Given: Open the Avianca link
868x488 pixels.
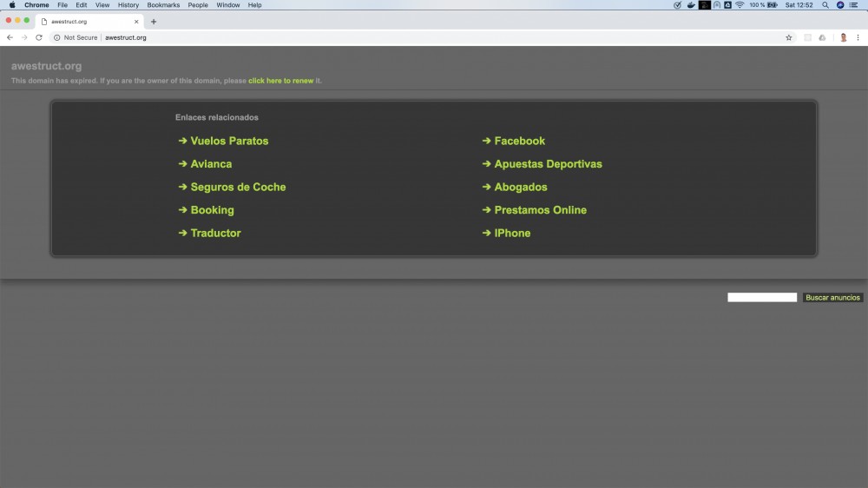Looking at the screenshot, I should pyautogui.click(x=211, y=164).
